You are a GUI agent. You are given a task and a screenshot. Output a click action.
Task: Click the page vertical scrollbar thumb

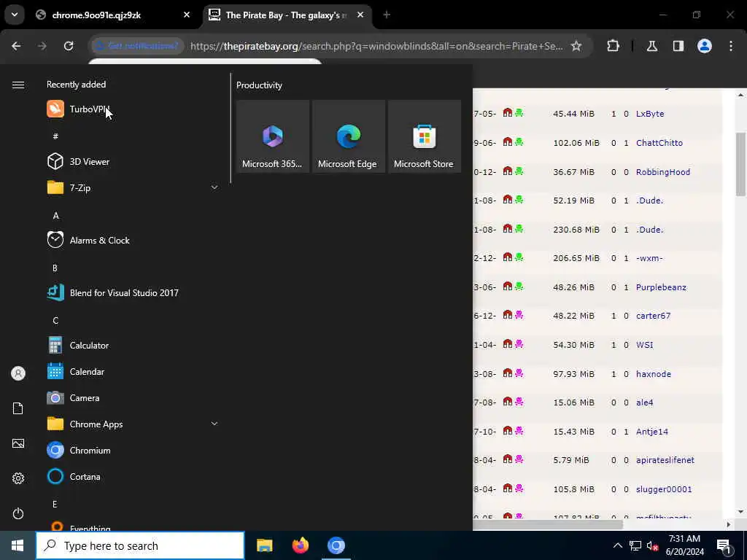pyautogui.click(x=740, y=164)
